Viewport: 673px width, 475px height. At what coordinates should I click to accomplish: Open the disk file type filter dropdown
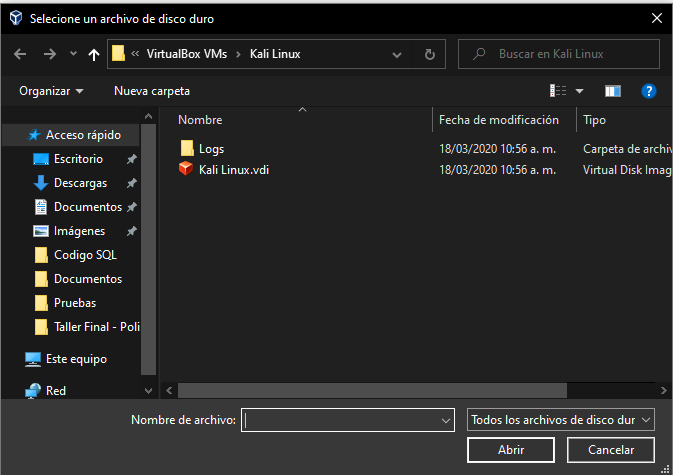point(561,420)
